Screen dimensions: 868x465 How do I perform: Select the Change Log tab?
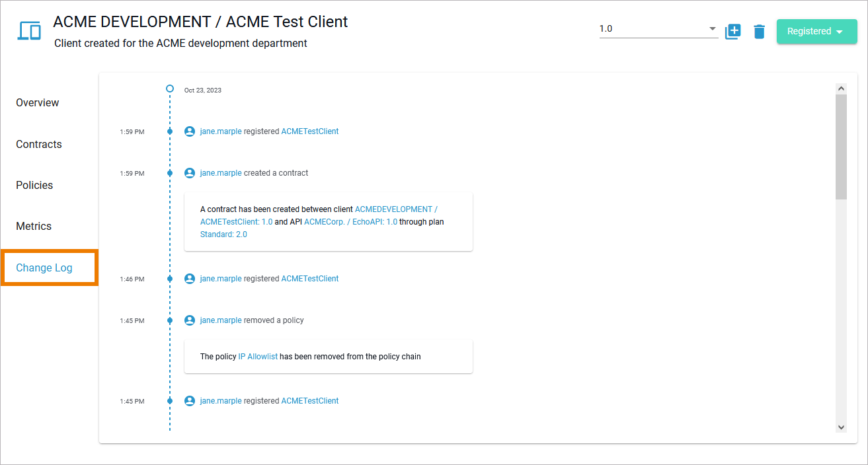(44, 268)
